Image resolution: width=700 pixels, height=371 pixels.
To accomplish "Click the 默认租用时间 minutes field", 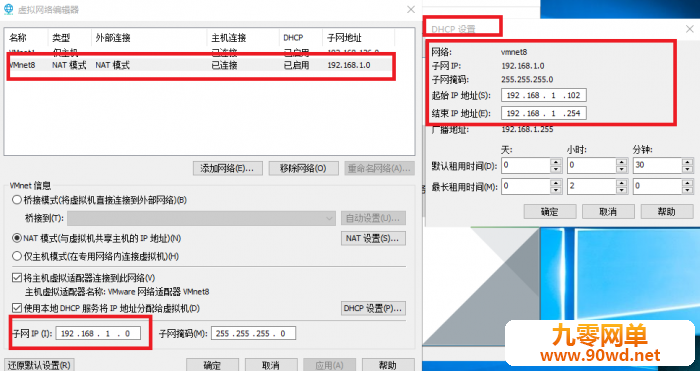I will [x=658, y=165].
